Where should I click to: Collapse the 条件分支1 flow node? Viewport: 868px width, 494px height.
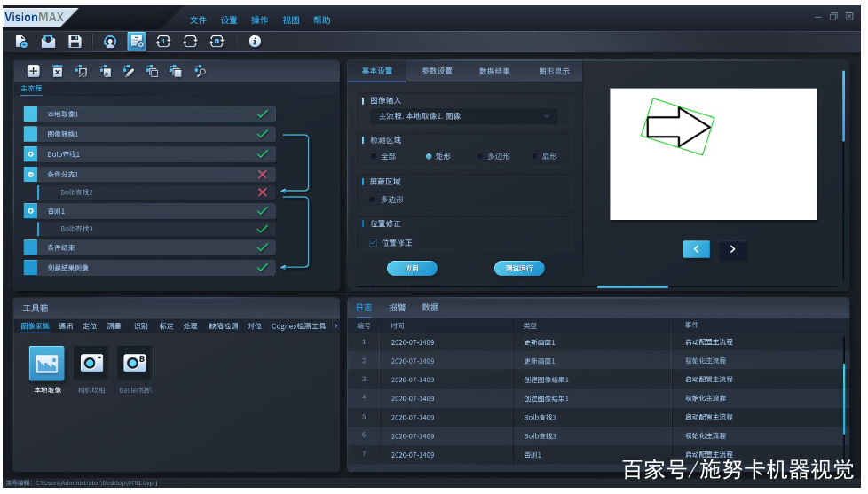tap(31, 175)
